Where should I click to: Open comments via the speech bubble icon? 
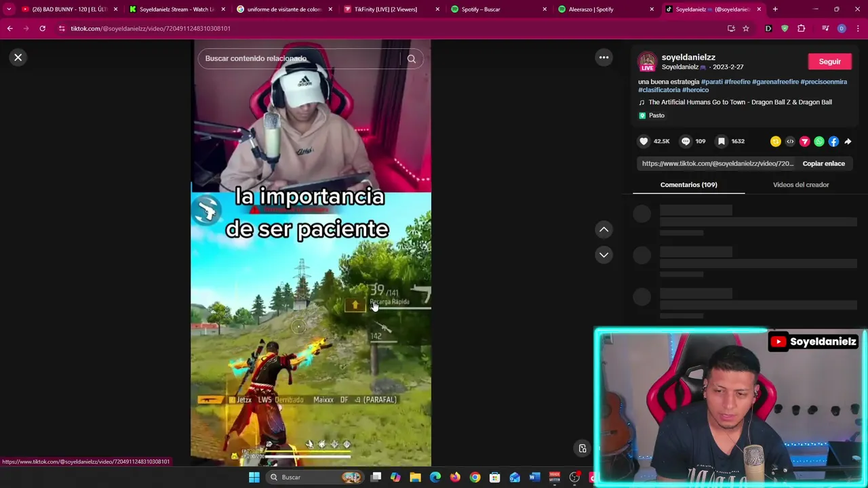(686, 142)
